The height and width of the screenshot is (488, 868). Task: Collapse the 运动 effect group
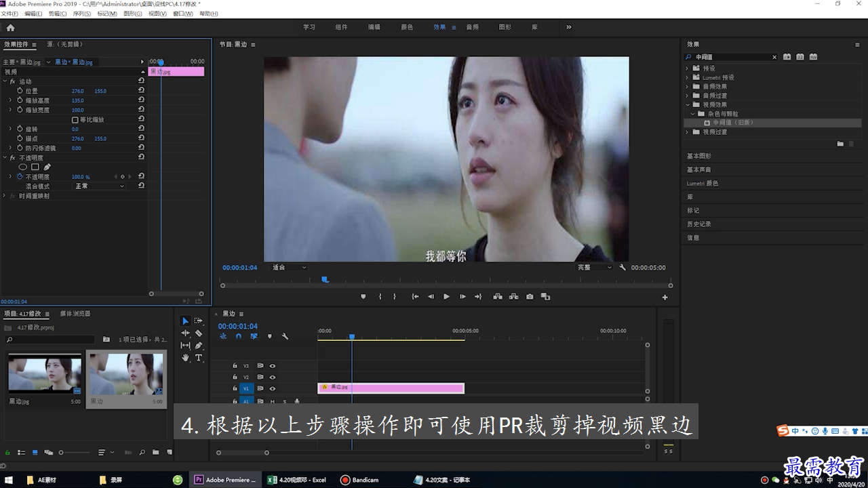(x=4, y=81)
